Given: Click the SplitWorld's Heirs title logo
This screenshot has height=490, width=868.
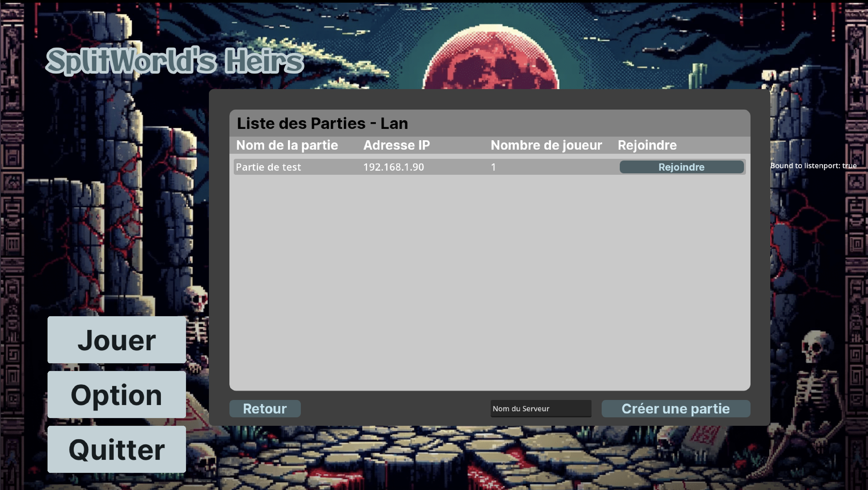Looking at the screenshot, I should [175, 61].
